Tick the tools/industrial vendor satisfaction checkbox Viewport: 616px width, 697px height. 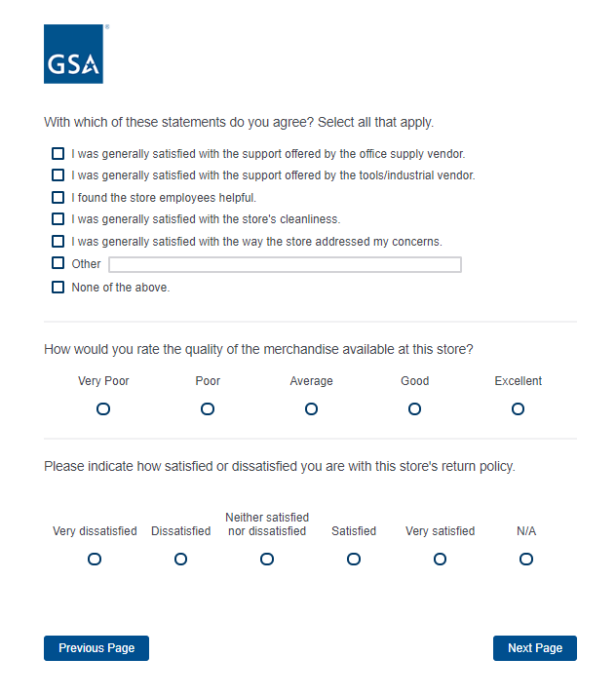point(58,175)
